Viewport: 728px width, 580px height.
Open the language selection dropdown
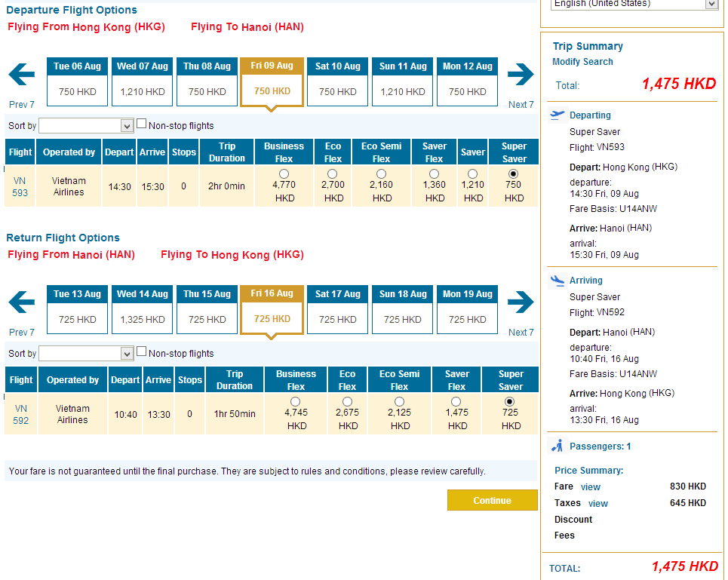pyautogui.click(x=635, y=5)
